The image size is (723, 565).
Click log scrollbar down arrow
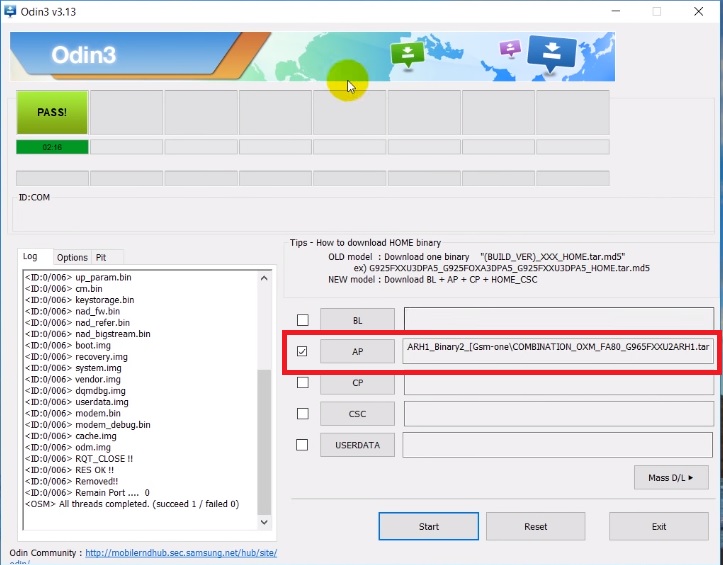[264, 522]
